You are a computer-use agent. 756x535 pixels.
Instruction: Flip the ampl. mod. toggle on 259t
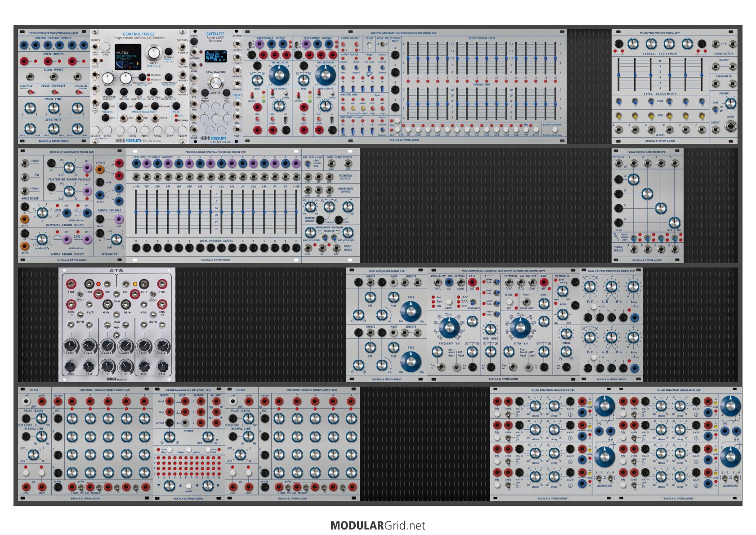click(x=496, y=292)
